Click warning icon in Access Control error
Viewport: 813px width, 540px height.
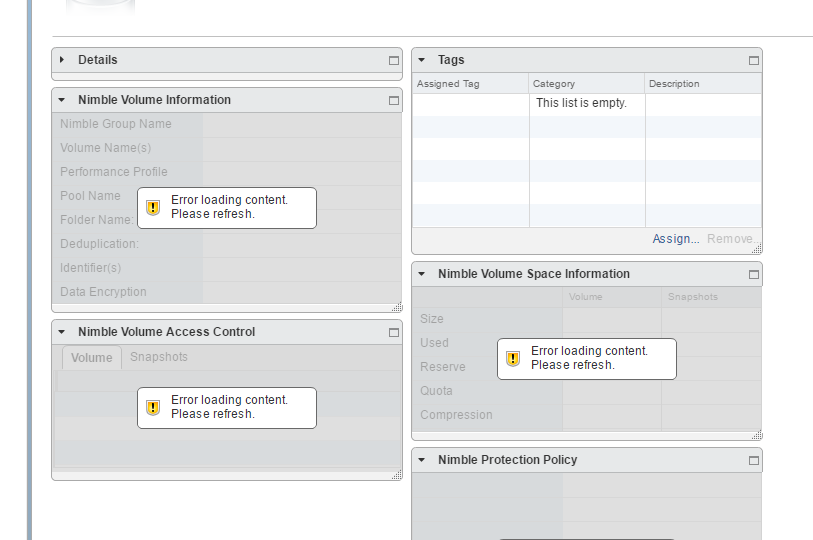[x=153, y=408]
